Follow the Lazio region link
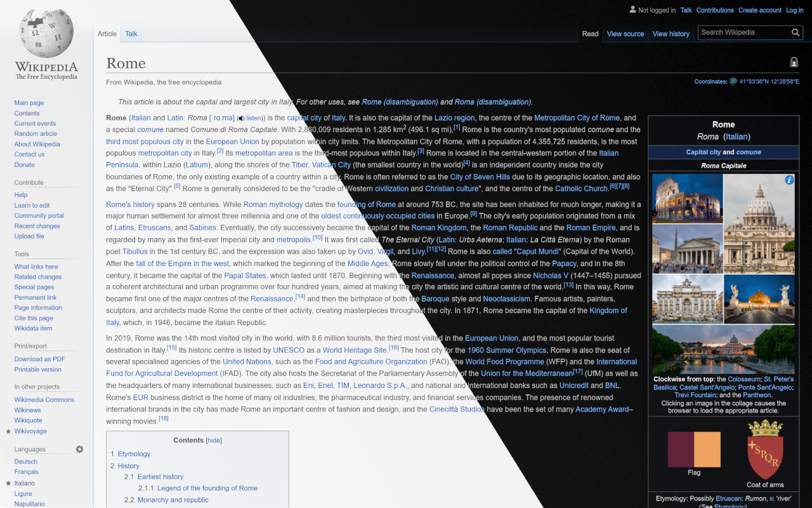Viewport: 812px width, 508px height. (x=454, y=118)
